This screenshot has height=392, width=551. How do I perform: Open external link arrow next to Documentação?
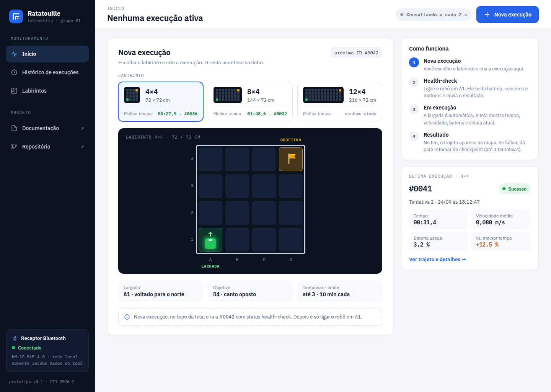[82, 129]
